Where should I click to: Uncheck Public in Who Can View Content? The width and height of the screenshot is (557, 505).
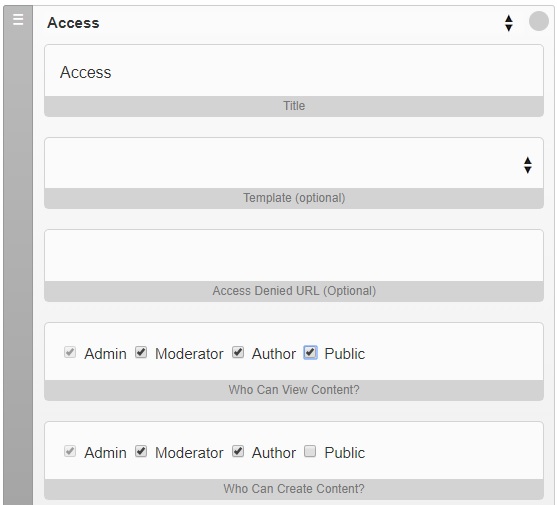pos(310,353)
